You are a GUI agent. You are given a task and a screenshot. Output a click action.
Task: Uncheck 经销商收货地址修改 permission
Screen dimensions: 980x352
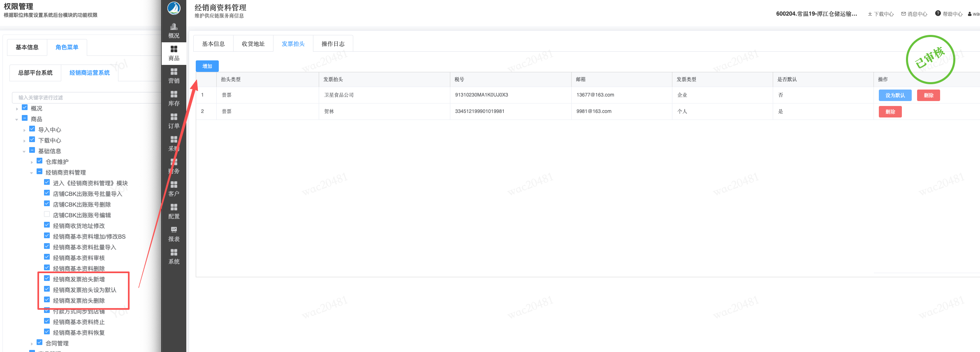(x=47, y=225)
